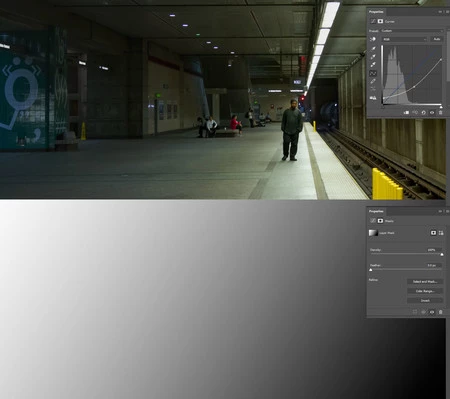Delete the Curves adjustment with trash icon
The image size is (450, 399).
click(x=440, y=113)
